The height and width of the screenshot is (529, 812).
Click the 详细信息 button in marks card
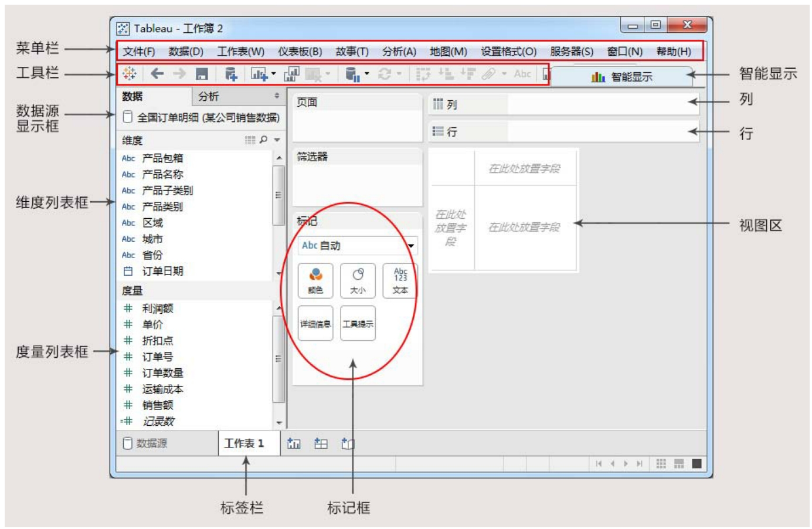coord(315,323)
